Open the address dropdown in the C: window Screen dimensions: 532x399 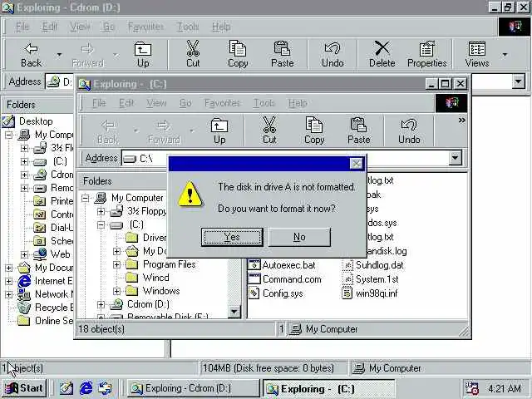tap(455, 158)
